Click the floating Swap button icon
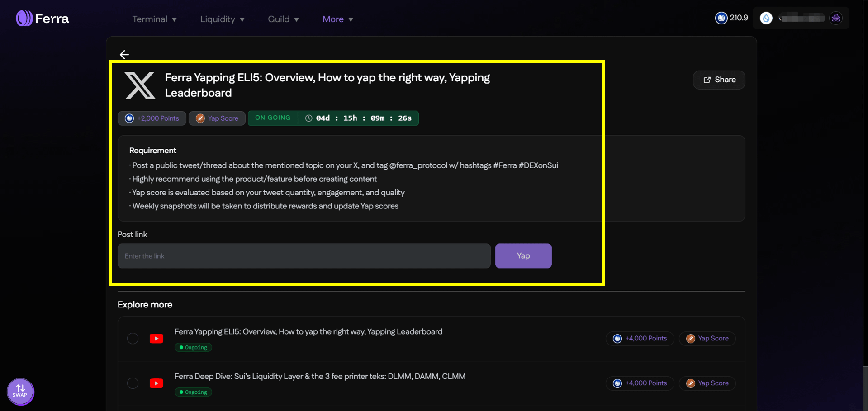The height and width of the screenshot is (411, 868). click(x=20, y=391)
